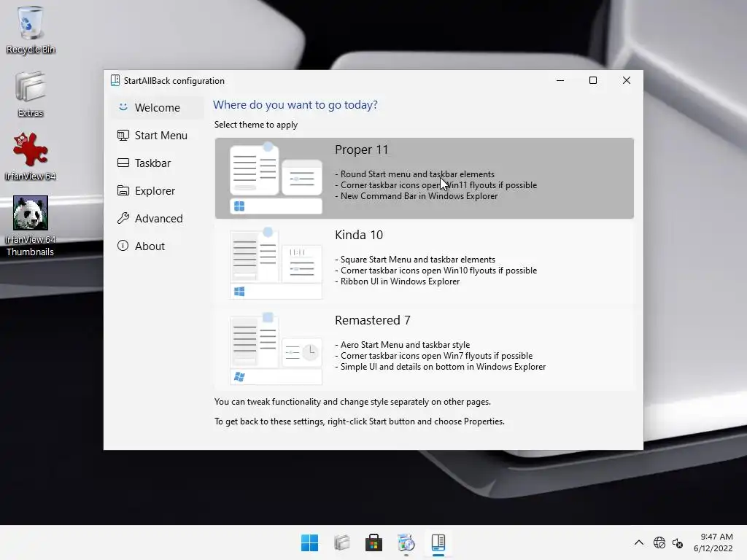Select IrfanView 64 Thumbnails desktop icon
This screenshot has width=747, height=560.
[x=31, y=226]
